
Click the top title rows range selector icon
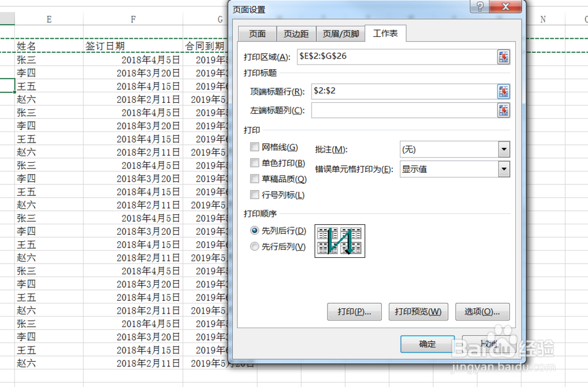pyautogui.click(x=504, y=92)
